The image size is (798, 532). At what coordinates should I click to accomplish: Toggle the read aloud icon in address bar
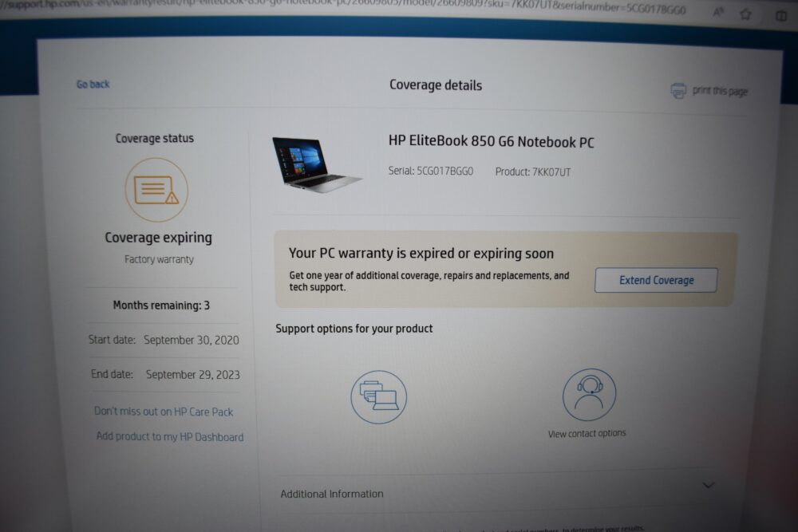718,12
